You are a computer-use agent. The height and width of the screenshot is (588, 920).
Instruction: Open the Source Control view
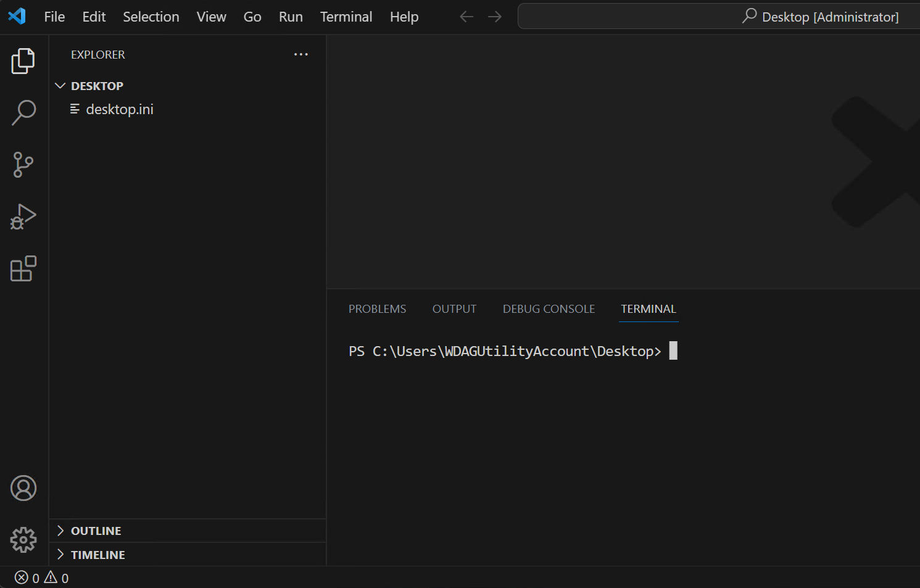coord(23,165)
